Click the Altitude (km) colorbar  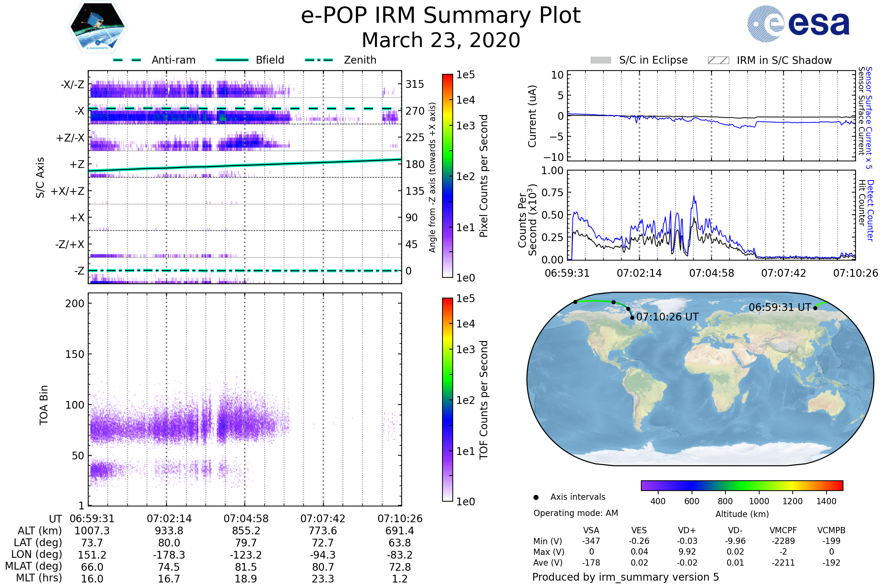[742, 485]
